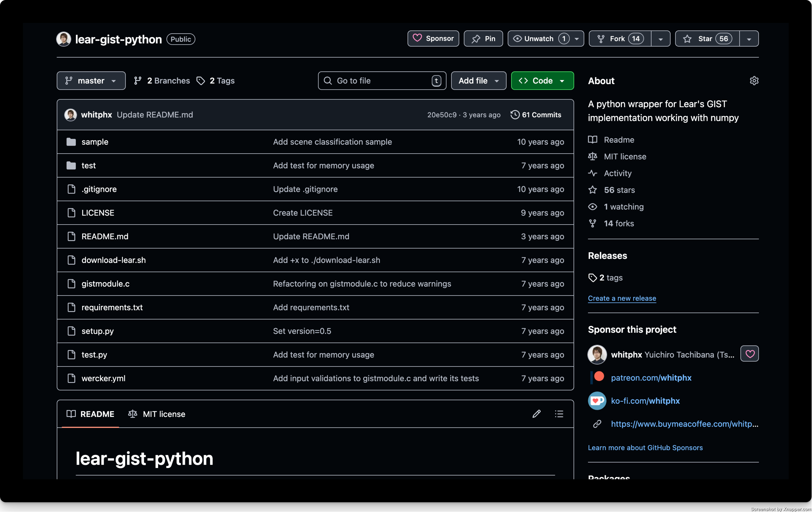Switch to the README tab
Viewport: 812px width, 512px height.
pyautogui.click(x=90, y=414)
